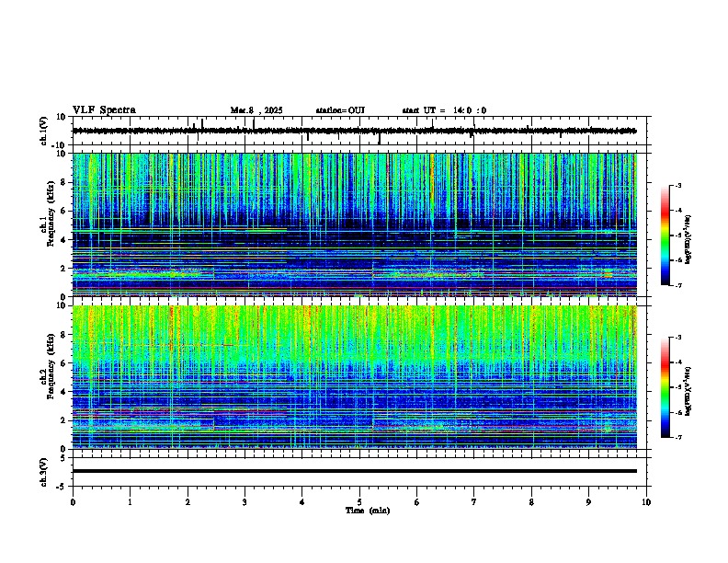Viewport: 728px width, 563px height.
Task: Click time axis tick label '7'
Action: [474, 502]
